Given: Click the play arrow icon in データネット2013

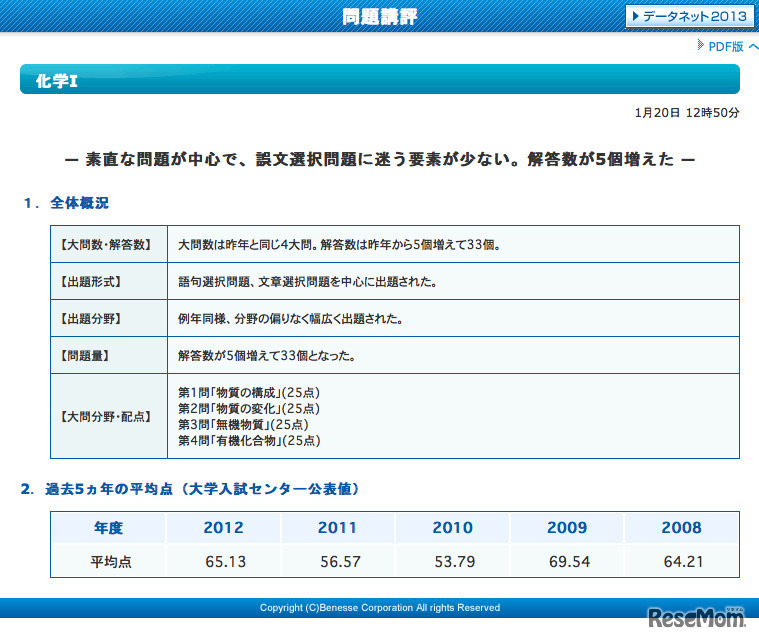Looking at the screenshot, I should 635,17.
